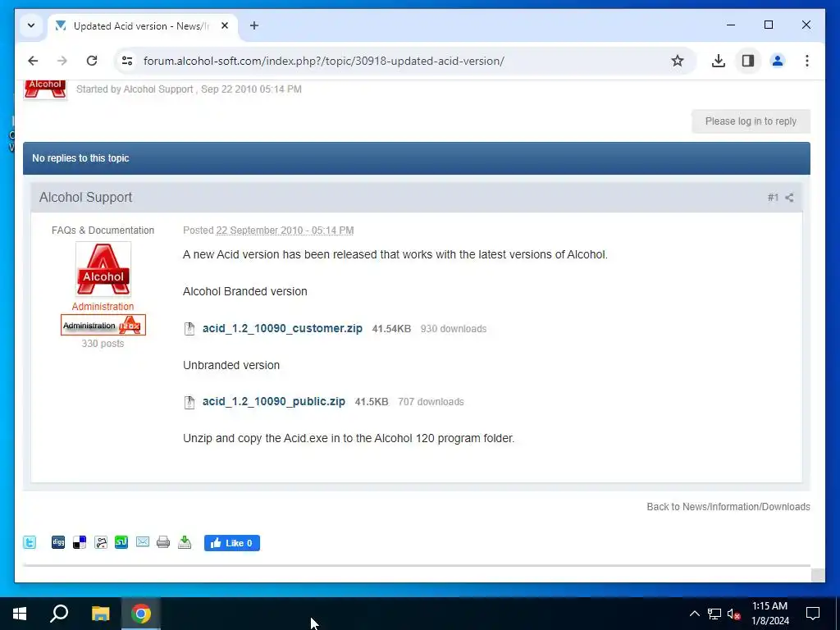Email this topic via envelope icon
The image size is (840, 630).
coord(143,543)
